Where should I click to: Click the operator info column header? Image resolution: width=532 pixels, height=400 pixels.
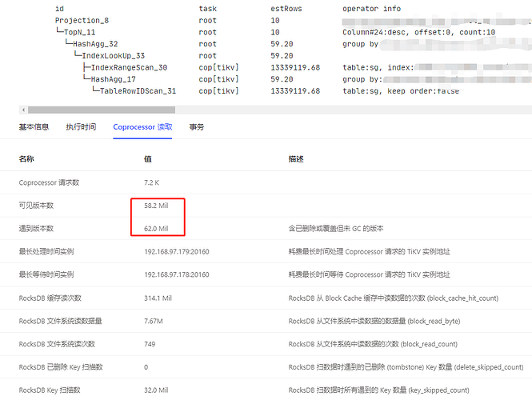pos(371,9)
